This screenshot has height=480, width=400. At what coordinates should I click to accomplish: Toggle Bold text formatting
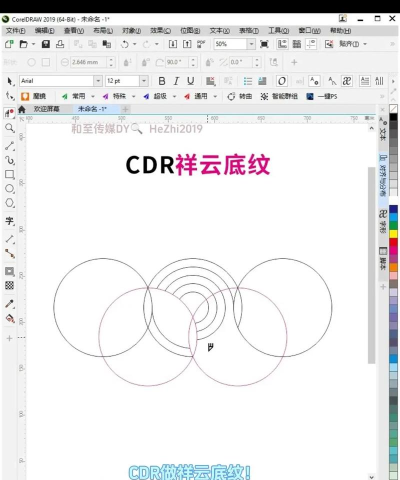pos(162,81)
